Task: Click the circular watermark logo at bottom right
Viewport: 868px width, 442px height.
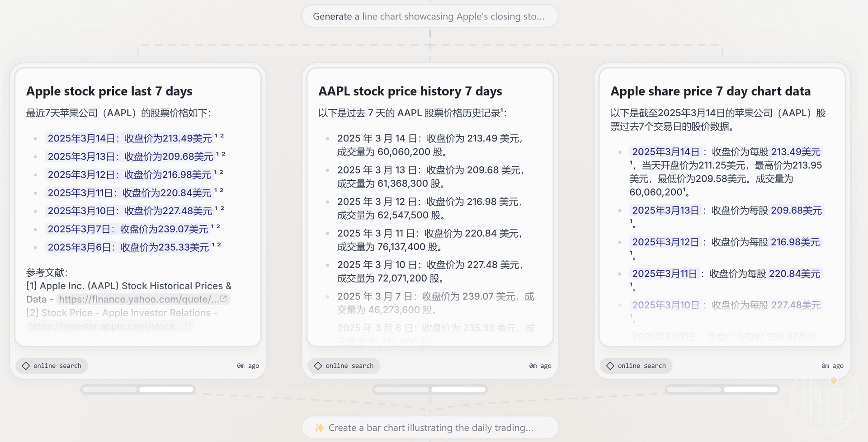Action: [x=824, y=399]
